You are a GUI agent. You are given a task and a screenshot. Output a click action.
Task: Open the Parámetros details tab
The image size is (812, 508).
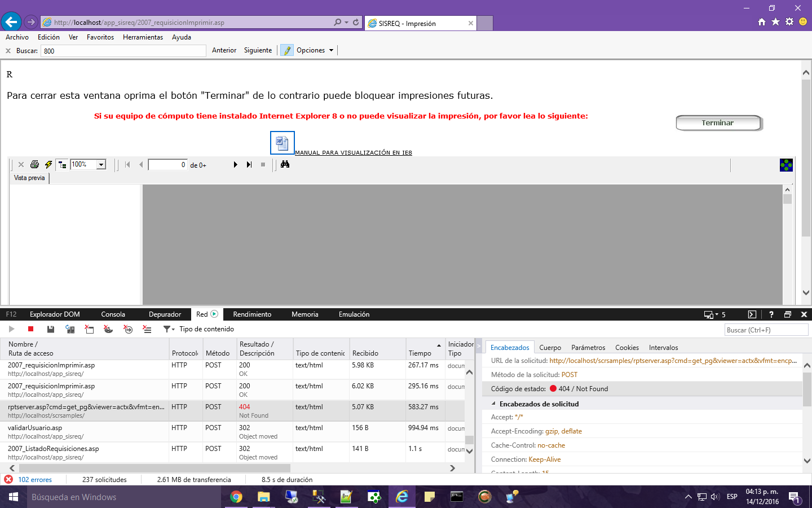(588, 348)
